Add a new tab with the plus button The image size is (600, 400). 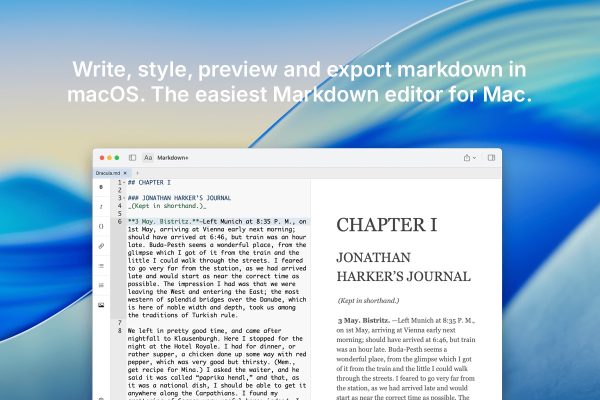tap(137, 173)
